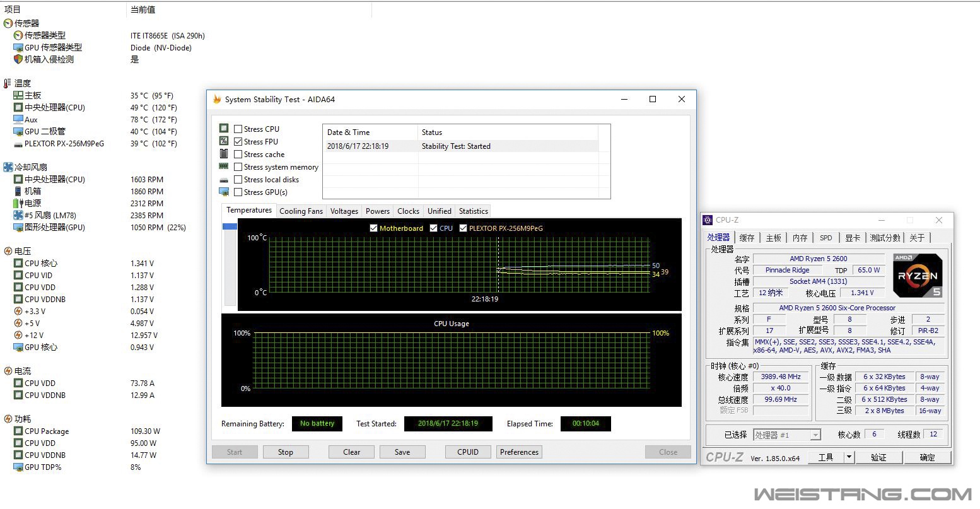The image size is (980, 509).
Task: Click the blue graph selector bar beside temperature chart
Action: point(230,226)
